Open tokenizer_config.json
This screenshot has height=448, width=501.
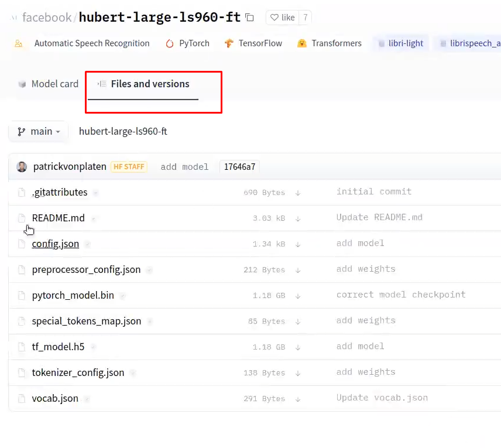[78, 372]
